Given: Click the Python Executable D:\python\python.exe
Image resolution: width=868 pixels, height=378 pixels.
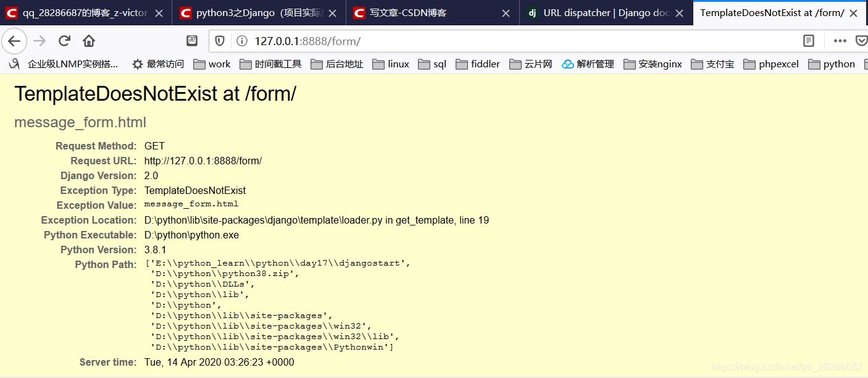Looking at the screenshot, I should [x=191, y=235].
